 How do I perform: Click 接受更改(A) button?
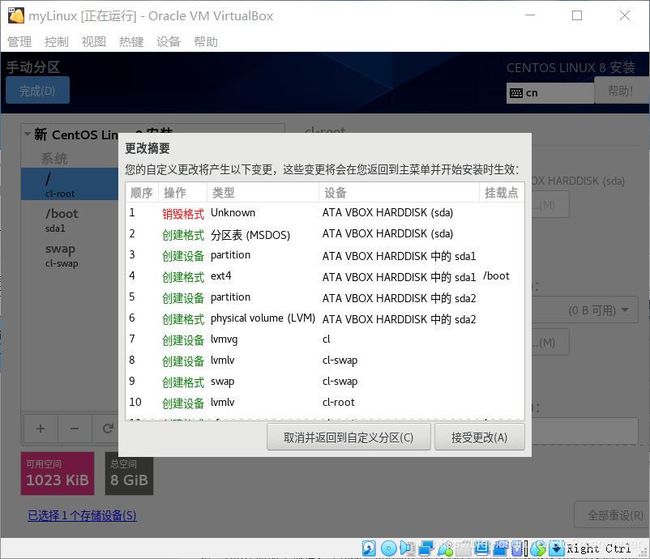479,437
